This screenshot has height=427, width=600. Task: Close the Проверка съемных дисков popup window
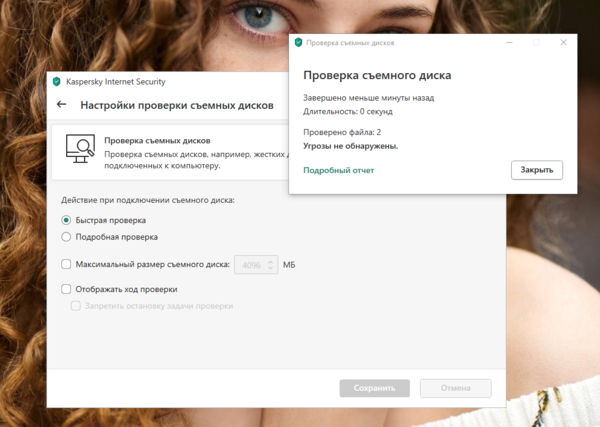coord(563,42)
